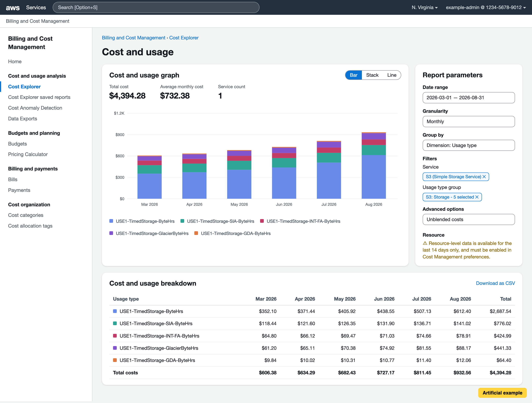Viewport: 532px width, 403px height.
Task: Click the Aug 2026 column header
Action: pos(460,299)
